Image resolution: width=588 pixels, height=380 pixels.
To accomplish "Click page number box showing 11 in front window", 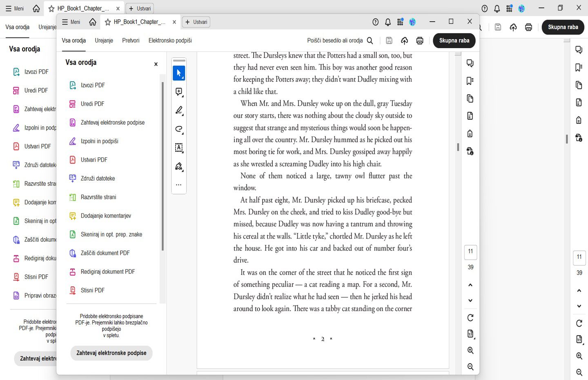I will [470, 252].
